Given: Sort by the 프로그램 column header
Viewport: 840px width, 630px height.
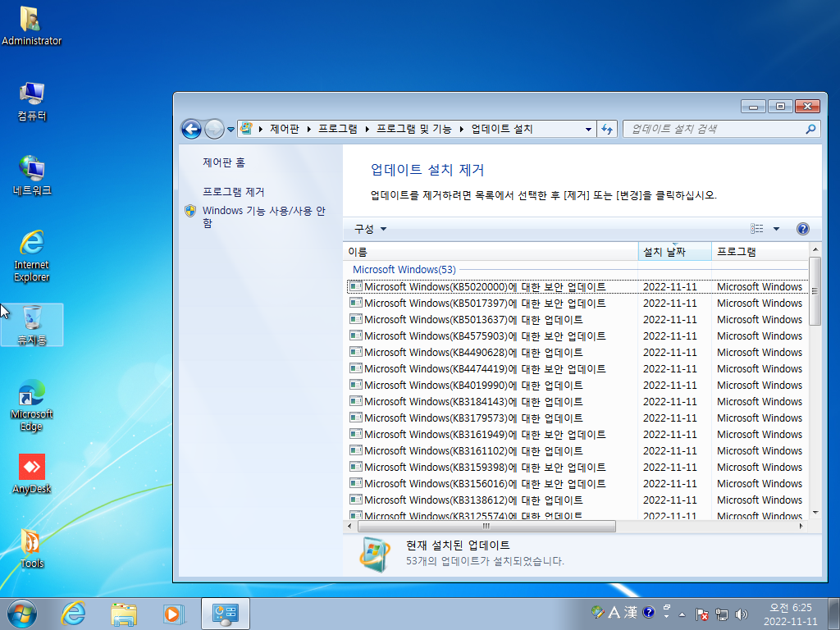Looking at the screenshot, I should click(x=760, y=252).
